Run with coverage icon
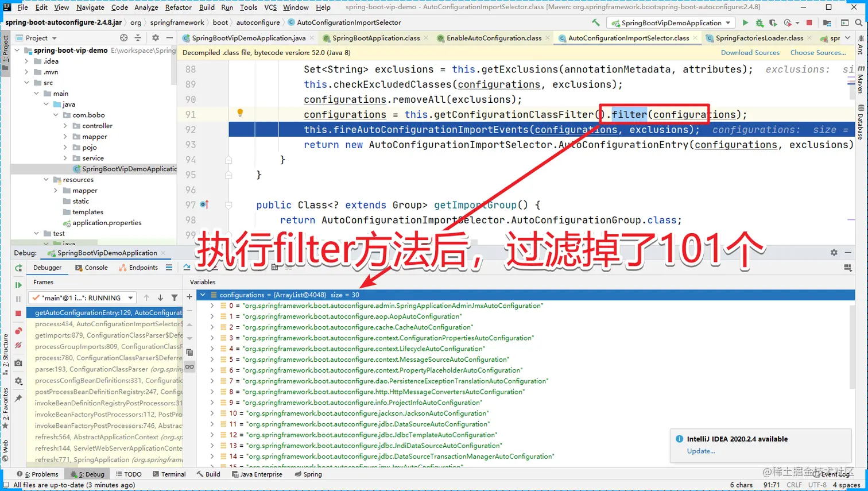Screen dimensions: 868x491 pyautogui.click(x=773, y=22)
